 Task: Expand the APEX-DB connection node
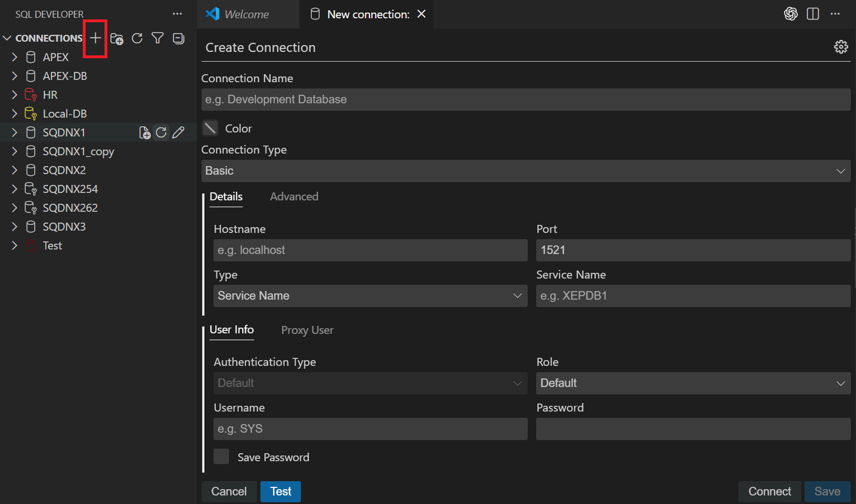(x=15, y=76)
